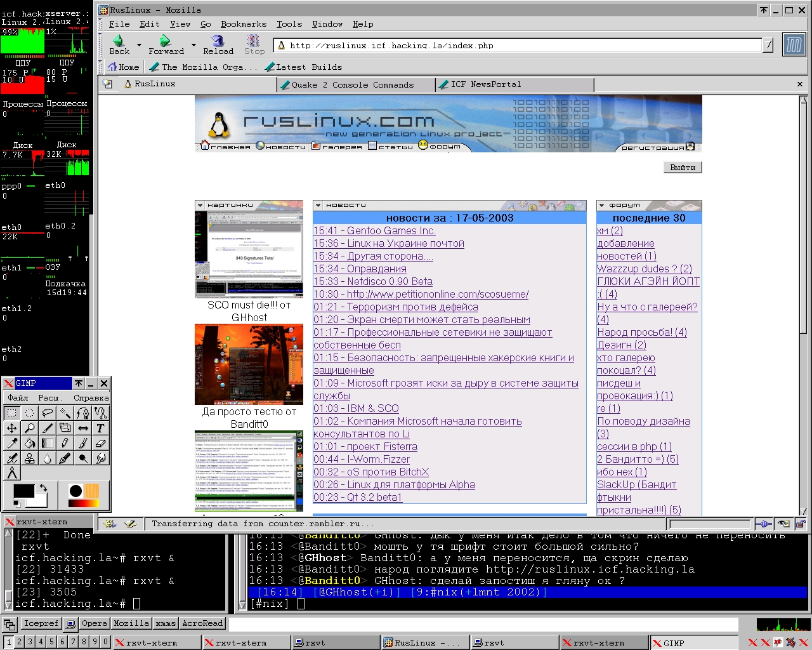Click the Home bookmark in personal toolbar
The width and height of the screenshot is (812, 650).
pyautogui.click(x=123, y=67)
